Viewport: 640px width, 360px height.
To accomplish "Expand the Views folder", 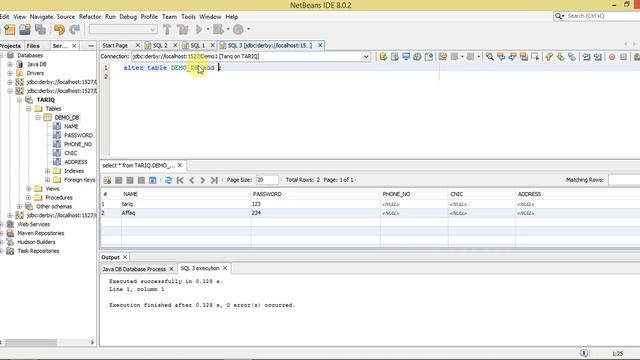I will [29, 189].
